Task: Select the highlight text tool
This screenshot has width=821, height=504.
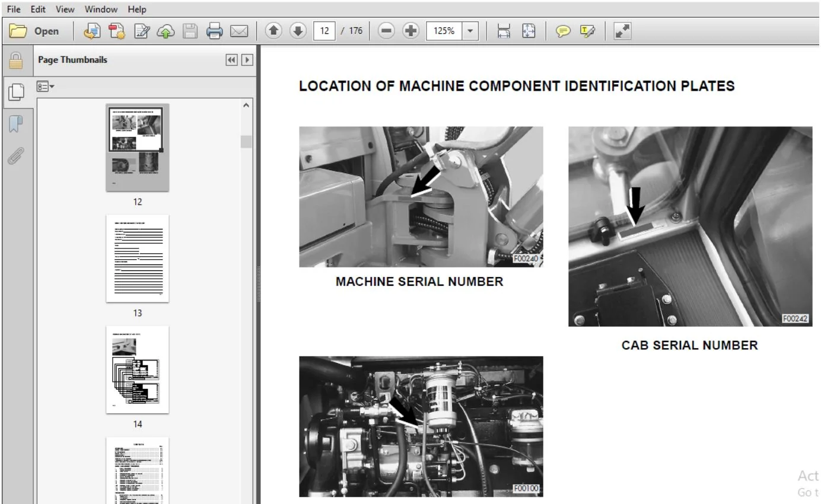Action: coord(587,31)
